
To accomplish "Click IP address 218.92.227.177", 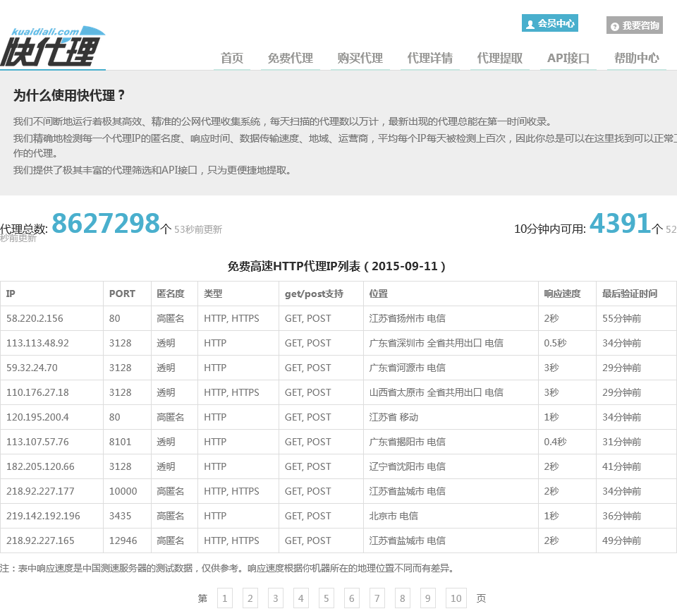I will tap(40, 491).
